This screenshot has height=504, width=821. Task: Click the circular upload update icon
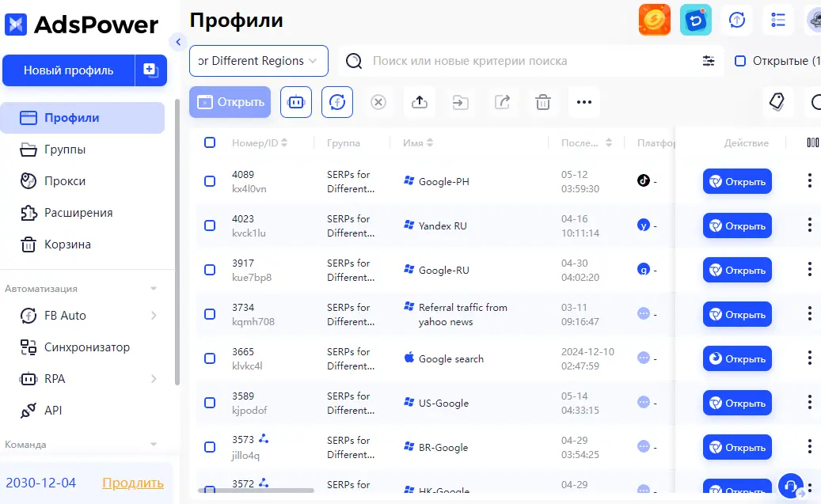pyautogui.click(x=737, y=21)
